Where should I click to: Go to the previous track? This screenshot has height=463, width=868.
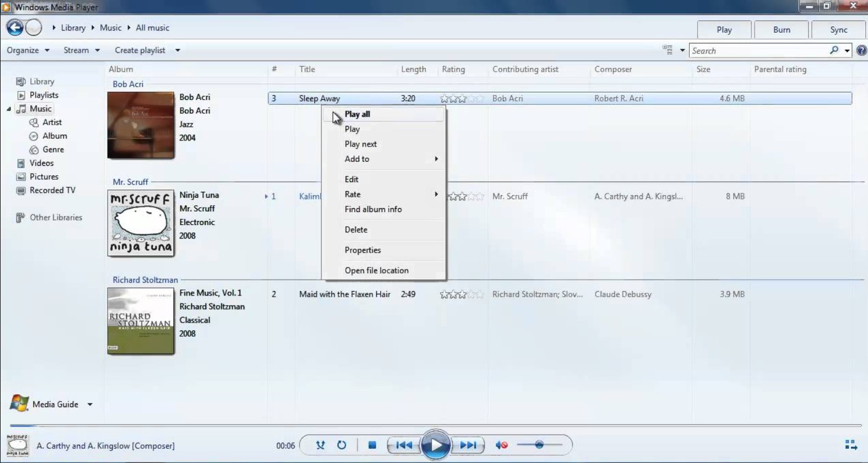click(x=404, y=445)
